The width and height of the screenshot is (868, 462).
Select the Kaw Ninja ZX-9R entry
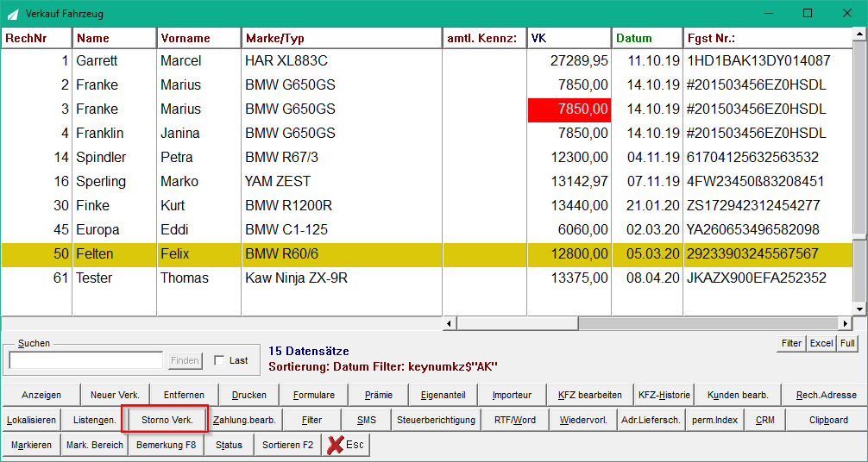tap(342, 278)
